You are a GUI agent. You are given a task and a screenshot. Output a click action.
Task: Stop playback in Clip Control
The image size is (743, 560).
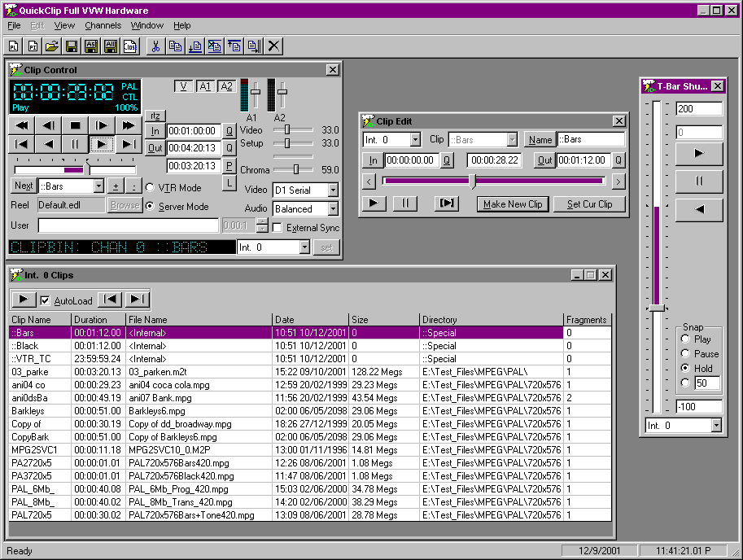75,125
